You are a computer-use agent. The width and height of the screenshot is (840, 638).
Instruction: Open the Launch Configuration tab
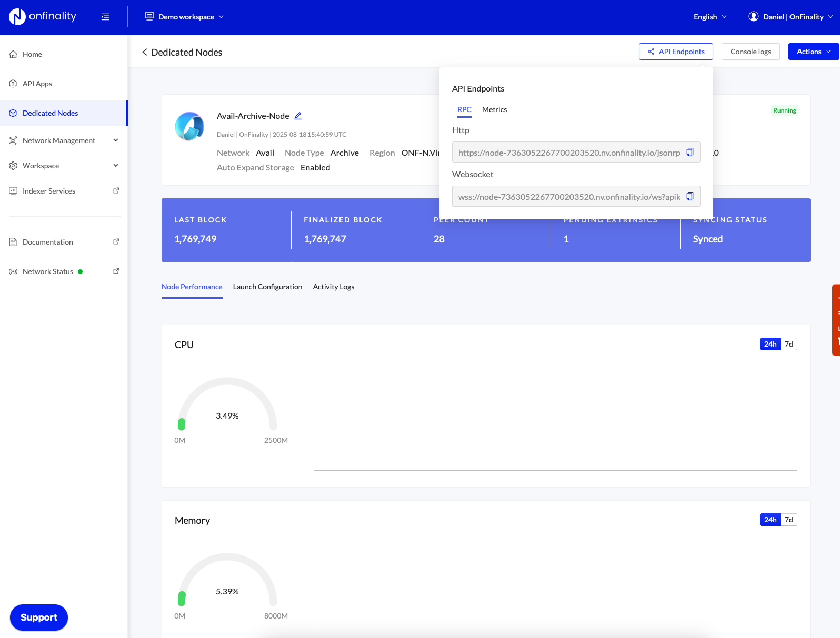(267, 287)
